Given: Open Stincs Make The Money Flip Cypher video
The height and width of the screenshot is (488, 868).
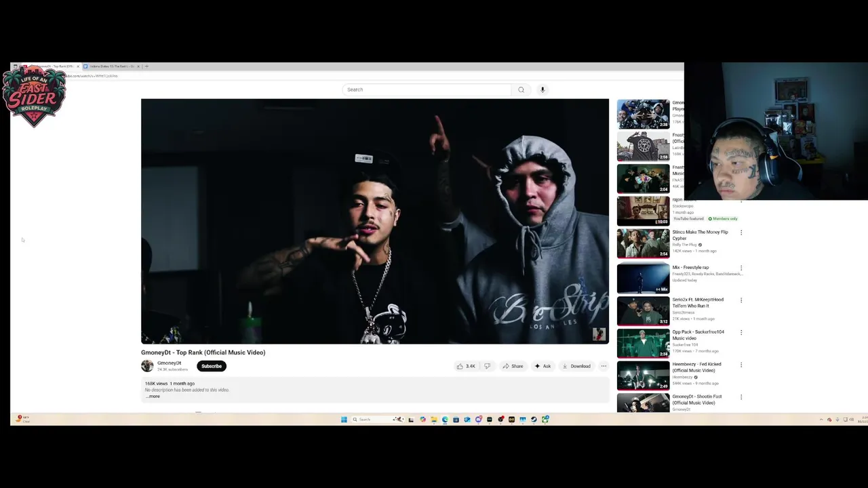Looking at the screenshot, I should (700, 235).
